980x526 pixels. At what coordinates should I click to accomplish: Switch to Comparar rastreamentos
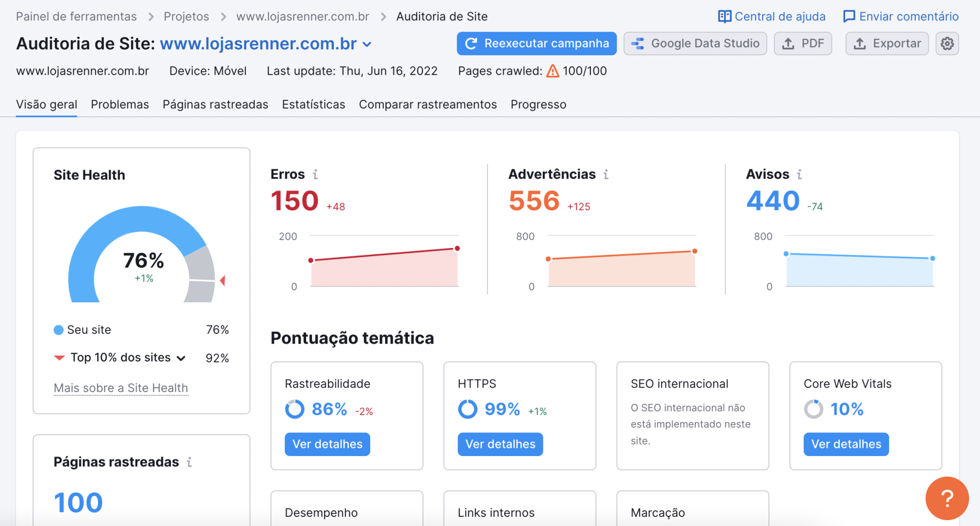coord(427,104)
